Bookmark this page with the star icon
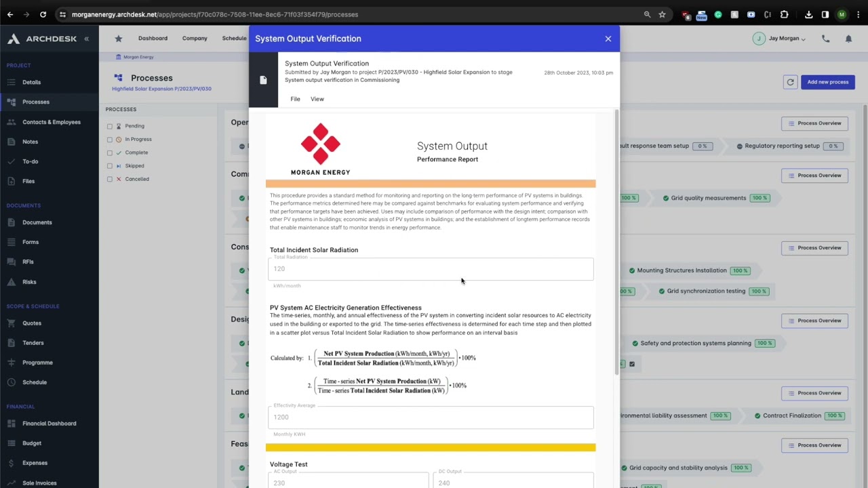This screenshot has height=488, width=868. click(662, 14)
